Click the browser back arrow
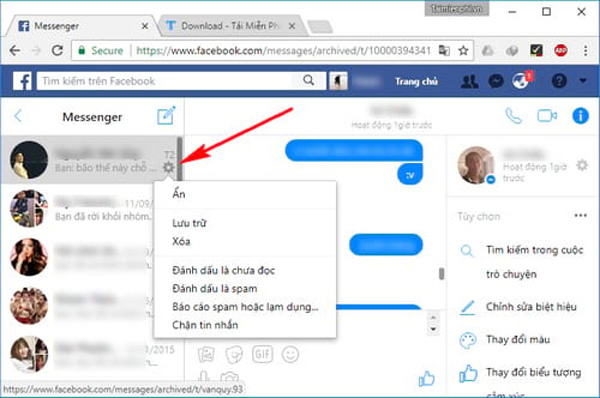 [15, 51]
